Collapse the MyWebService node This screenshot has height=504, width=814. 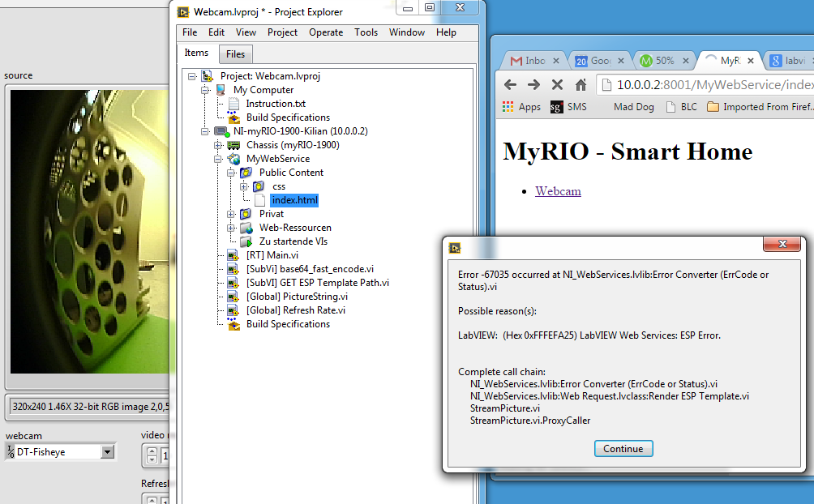(x=218, y=159)
